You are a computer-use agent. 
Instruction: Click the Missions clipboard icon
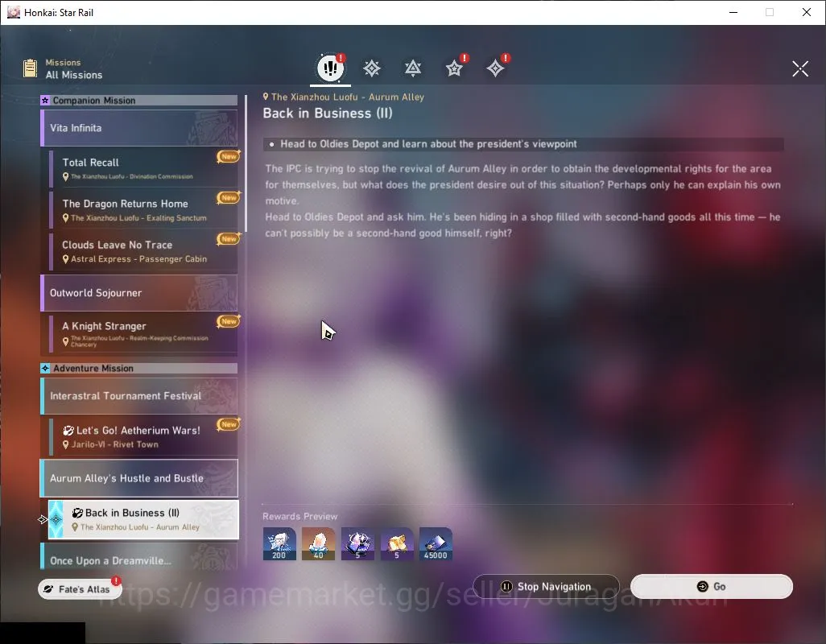(x=30, y=68)
